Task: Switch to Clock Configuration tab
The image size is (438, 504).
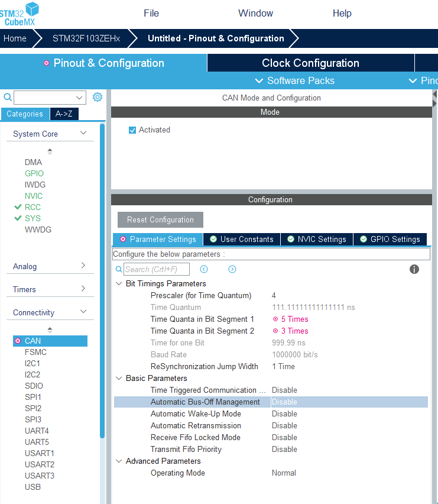Action: coord(310,63)
